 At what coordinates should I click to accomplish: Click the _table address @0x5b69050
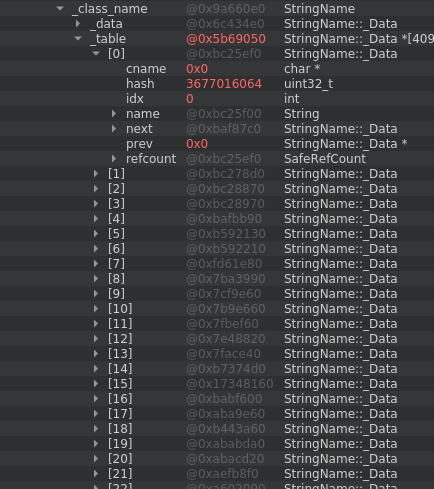[226, 39]
